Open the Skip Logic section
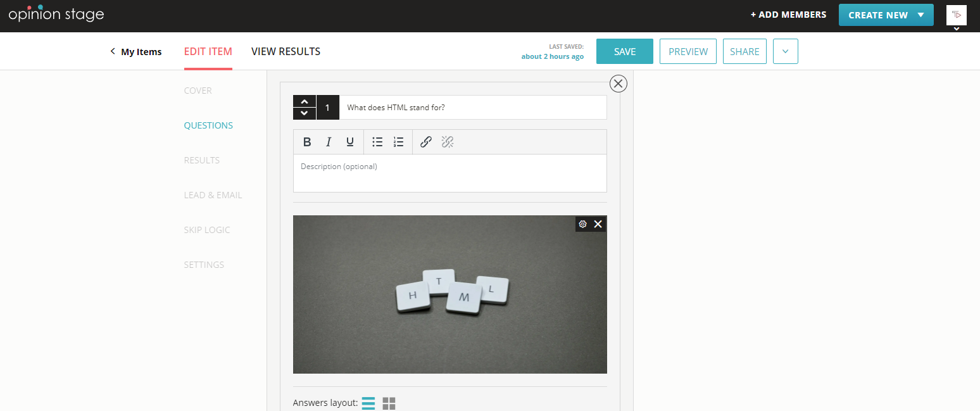Screen dimensions: 980x411 pyautogui.click(x=207, y=230)
